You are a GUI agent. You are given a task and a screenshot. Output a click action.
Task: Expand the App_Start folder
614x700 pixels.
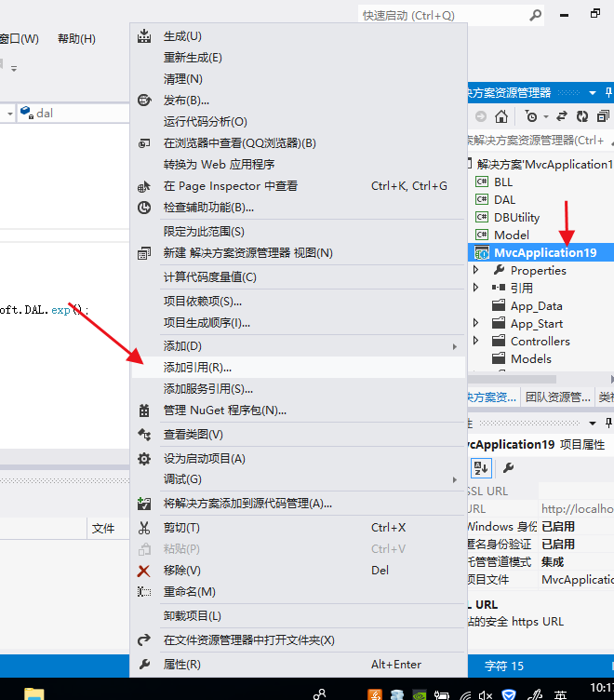(475, 323)
